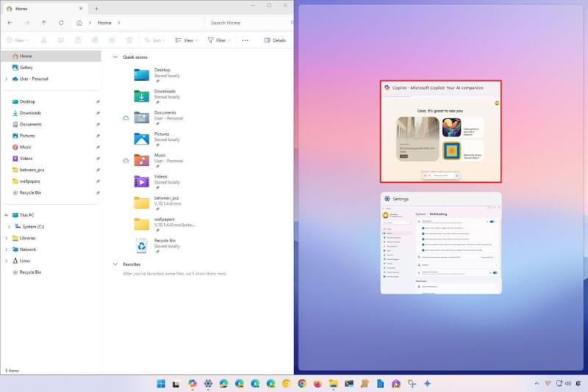Select the purple Videos folder in Quick access

tap(141, 181)
